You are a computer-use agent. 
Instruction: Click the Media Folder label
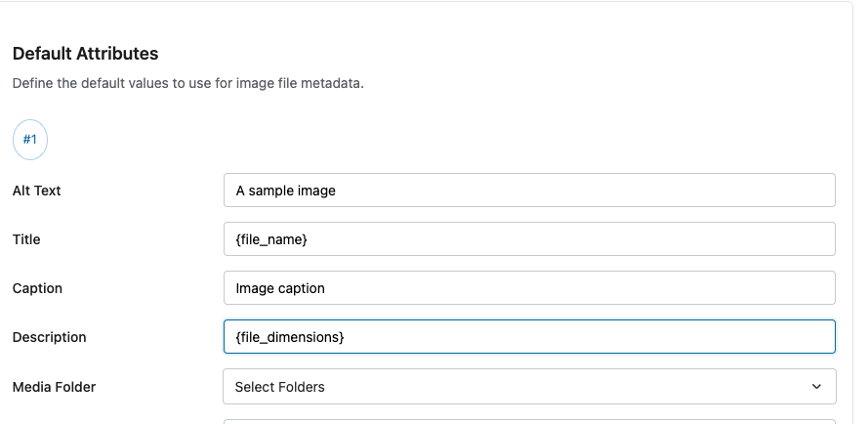(54, 387)
